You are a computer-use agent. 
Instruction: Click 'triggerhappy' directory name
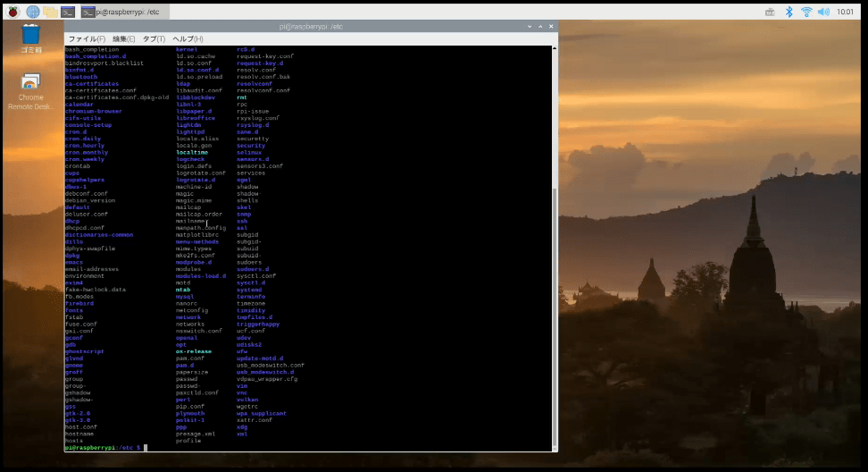pos(258,324)
